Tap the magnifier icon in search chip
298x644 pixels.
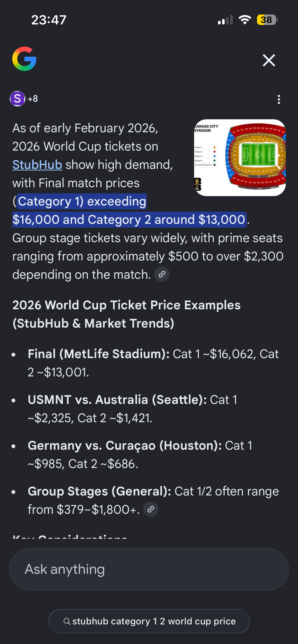click(67, 621)
